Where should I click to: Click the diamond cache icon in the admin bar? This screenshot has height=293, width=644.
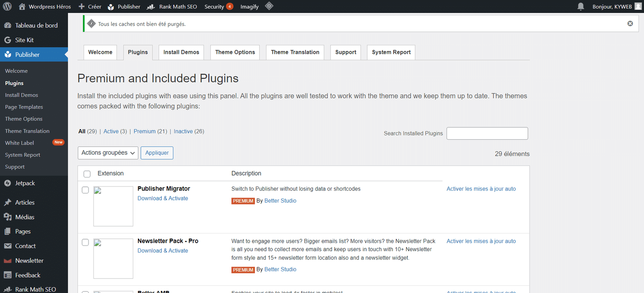coord(269,6)
